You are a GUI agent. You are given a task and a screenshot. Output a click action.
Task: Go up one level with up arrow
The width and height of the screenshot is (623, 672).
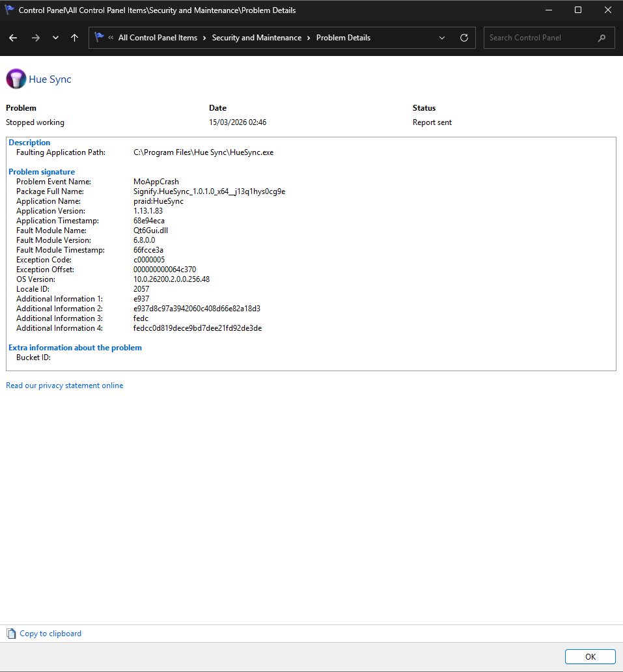75,38
